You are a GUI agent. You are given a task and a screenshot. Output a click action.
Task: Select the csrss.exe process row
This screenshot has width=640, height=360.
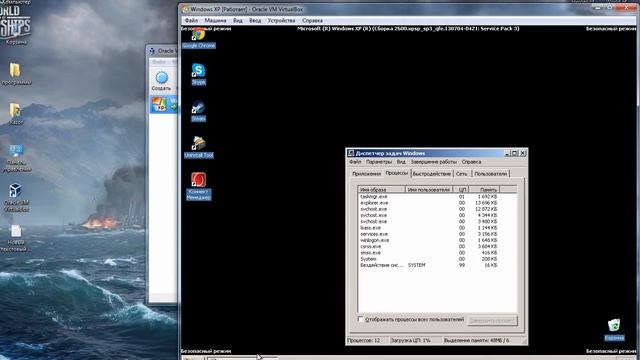437,247
